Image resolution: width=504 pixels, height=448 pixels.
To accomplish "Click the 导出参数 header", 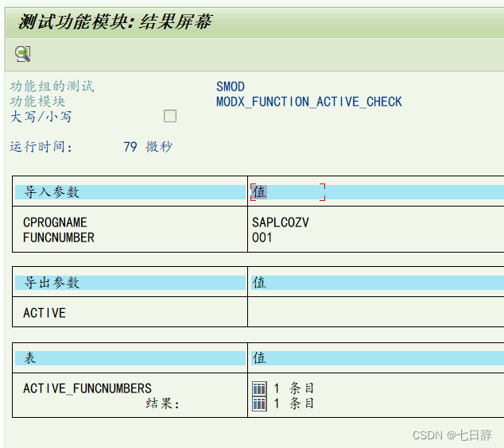I will (52, 283).
